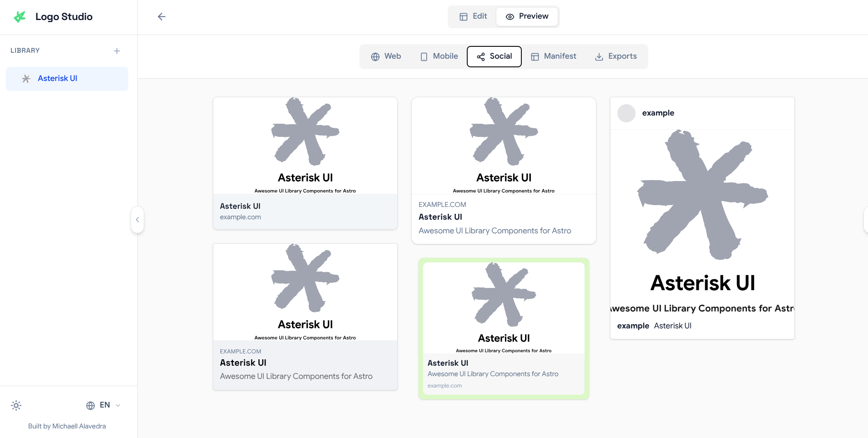Toggle the light/dark theme sun icon
868x438 pixels.
[16, 405]
